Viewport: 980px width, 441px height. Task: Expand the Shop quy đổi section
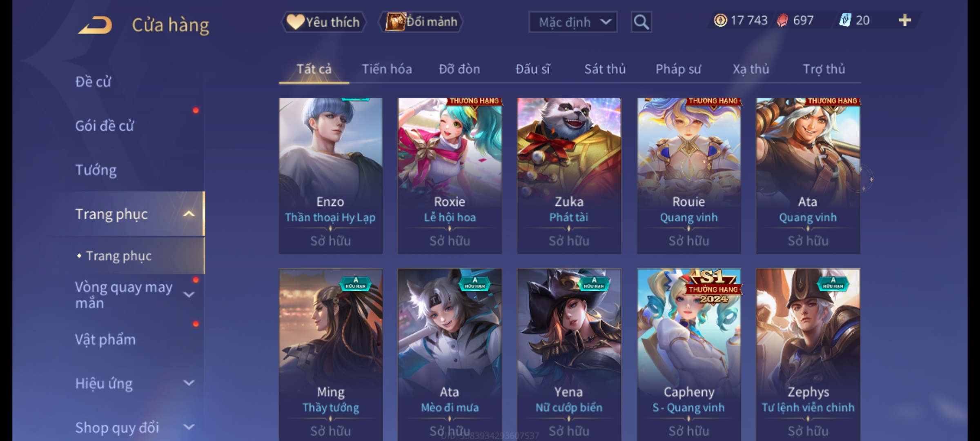[189, 427]
